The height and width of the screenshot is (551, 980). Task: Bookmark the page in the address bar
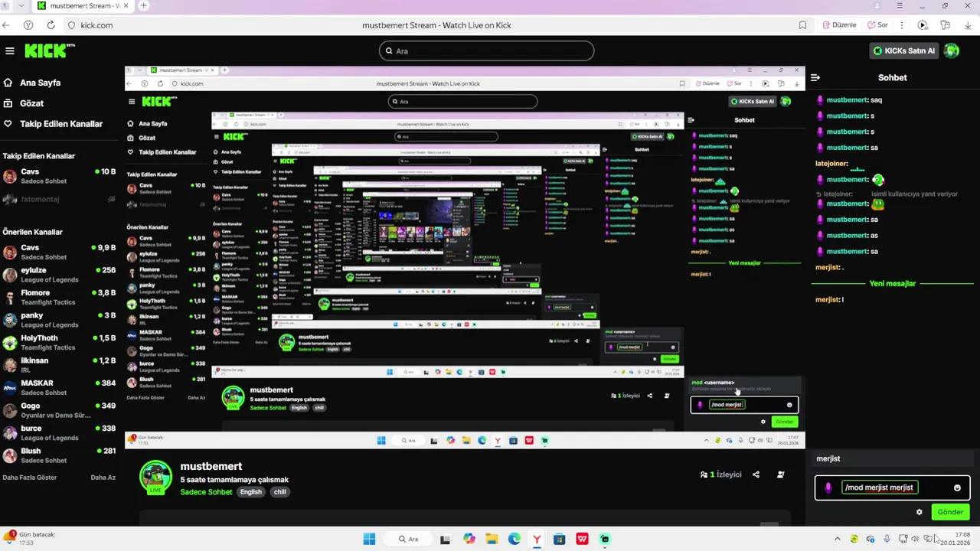click(802, 25)
